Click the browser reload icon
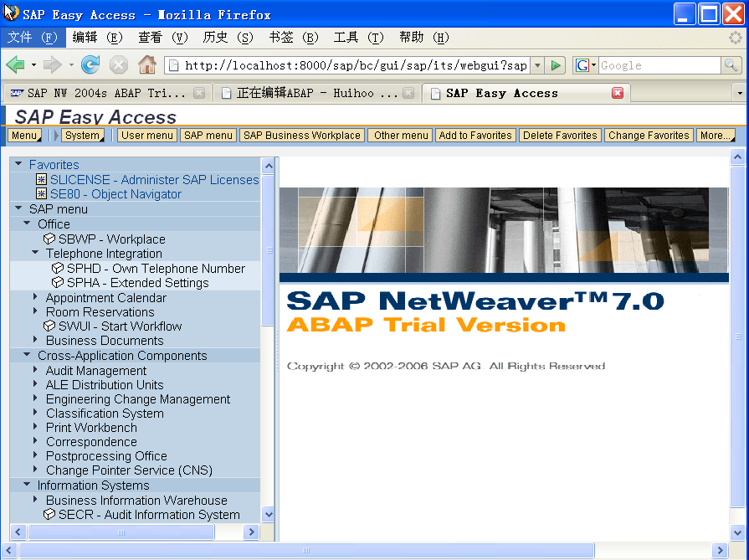 [x=90, y=65]
